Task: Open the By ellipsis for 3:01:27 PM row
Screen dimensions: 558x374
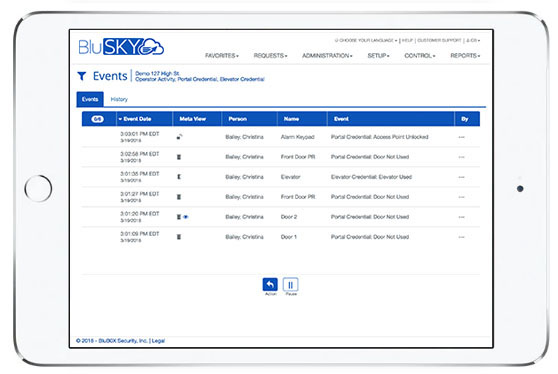Action: coord(462,197)
